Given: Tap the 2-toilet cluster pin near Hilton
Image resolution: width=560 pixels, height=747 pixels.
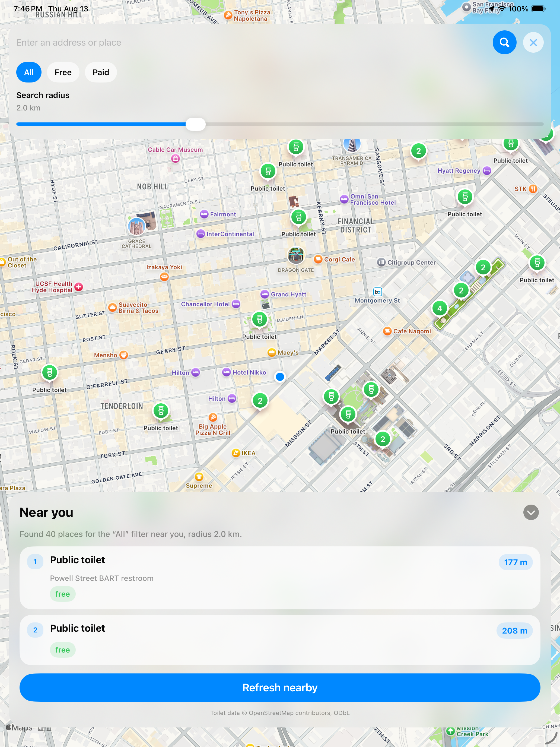Looking at the screenshot, I should click(x=260, y=401).
